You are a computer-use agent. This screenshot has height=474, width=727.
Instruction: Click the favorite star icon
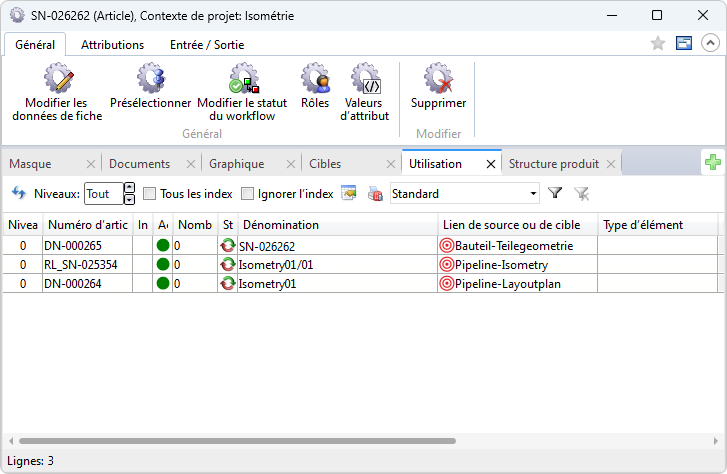[x=657, y=44]
